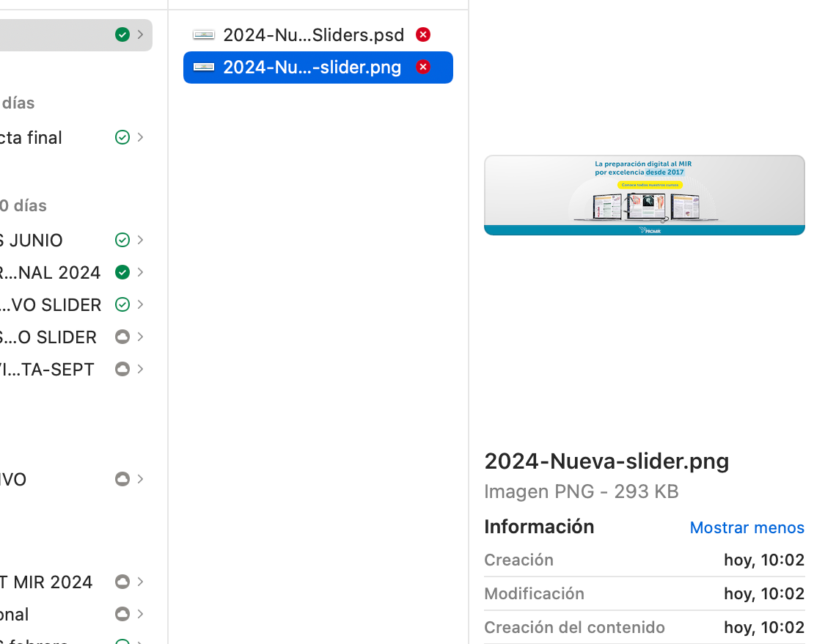The width and height of the screenshot is (814, 644).
Task: Click the sync status icon for 'S JUNIO'
Action: pyautogui.click(x=122, y=240)
